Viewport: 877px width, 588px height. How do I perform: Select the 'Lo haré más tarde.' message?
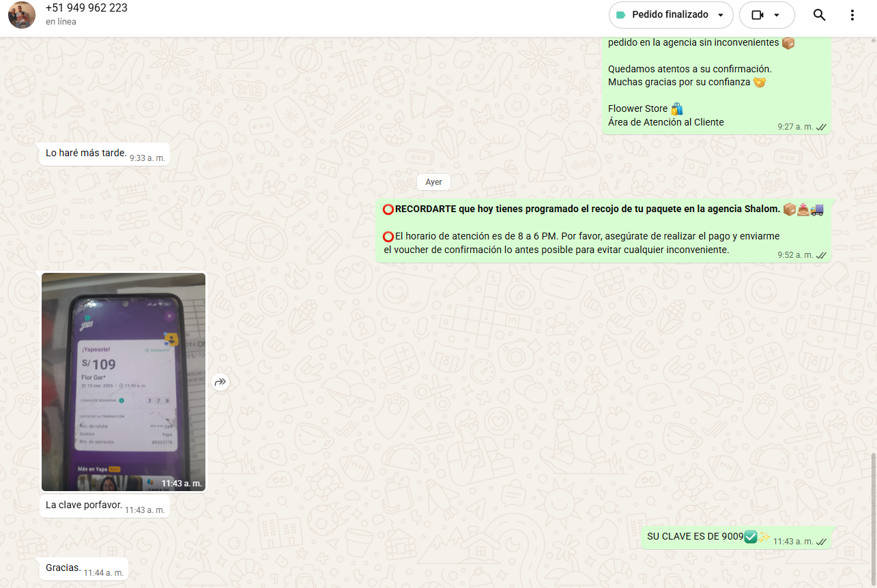tap(86, 153)
